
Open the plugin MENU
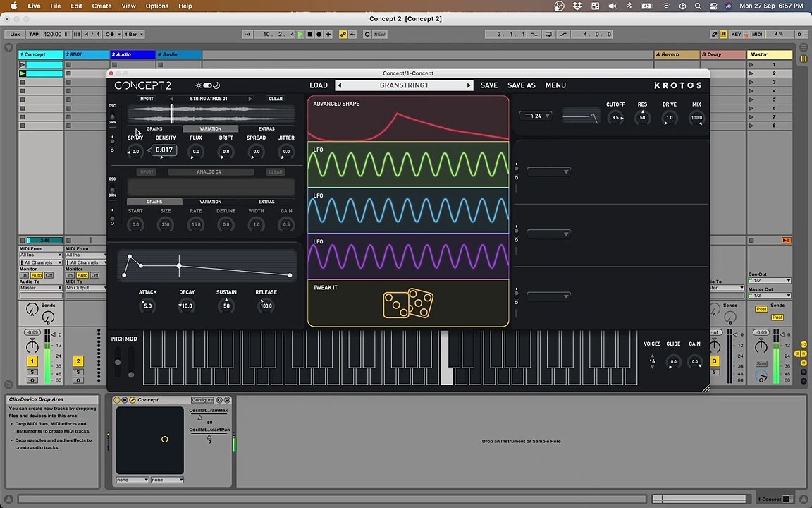click(x=555, y=85)
